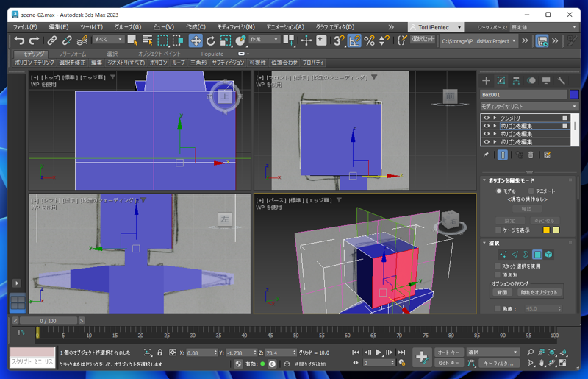Select the Unlink selection tool

tap(67, 40)
